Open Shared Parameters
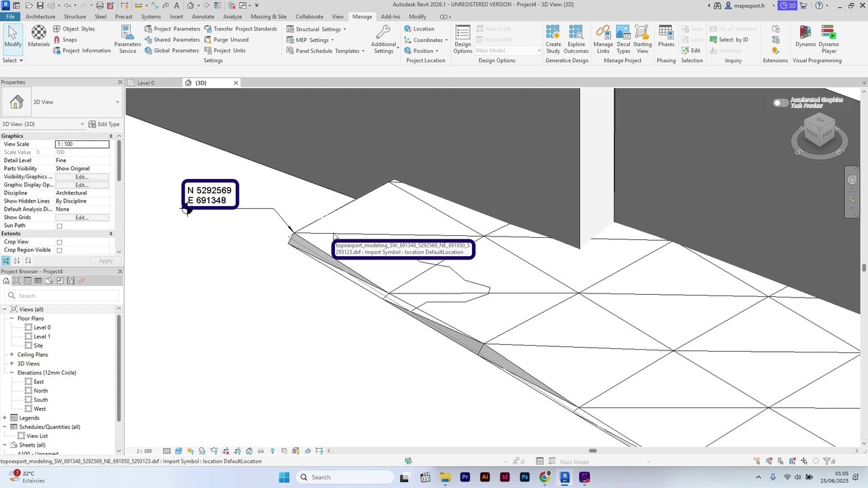The height and width of the screenshot is (488, 868). [x=172, y=40]
